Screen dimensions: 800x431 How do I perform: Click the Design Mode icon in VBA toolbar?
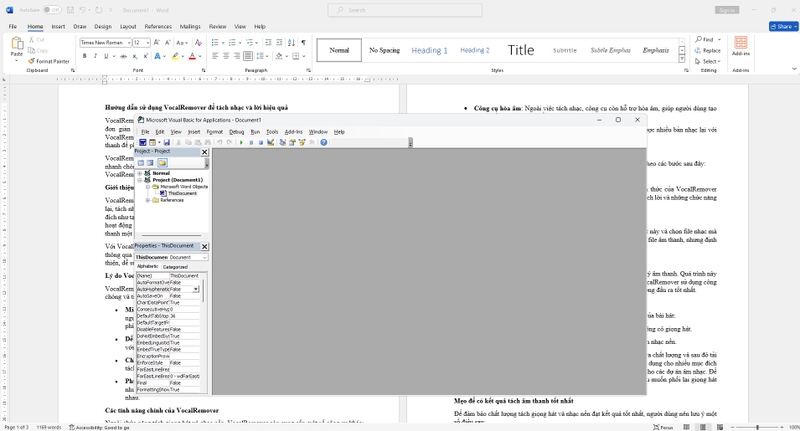270,143
